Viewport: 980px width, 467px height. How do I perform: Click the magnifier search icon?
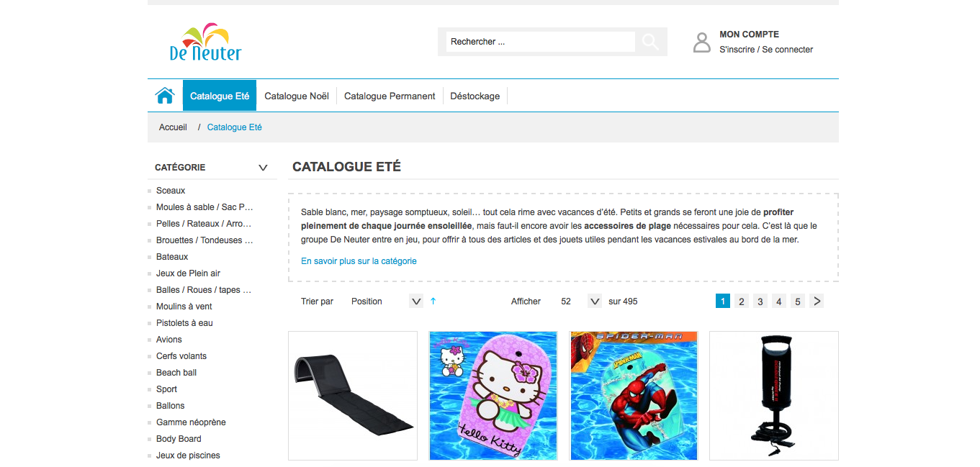click(x=650, y=42)
